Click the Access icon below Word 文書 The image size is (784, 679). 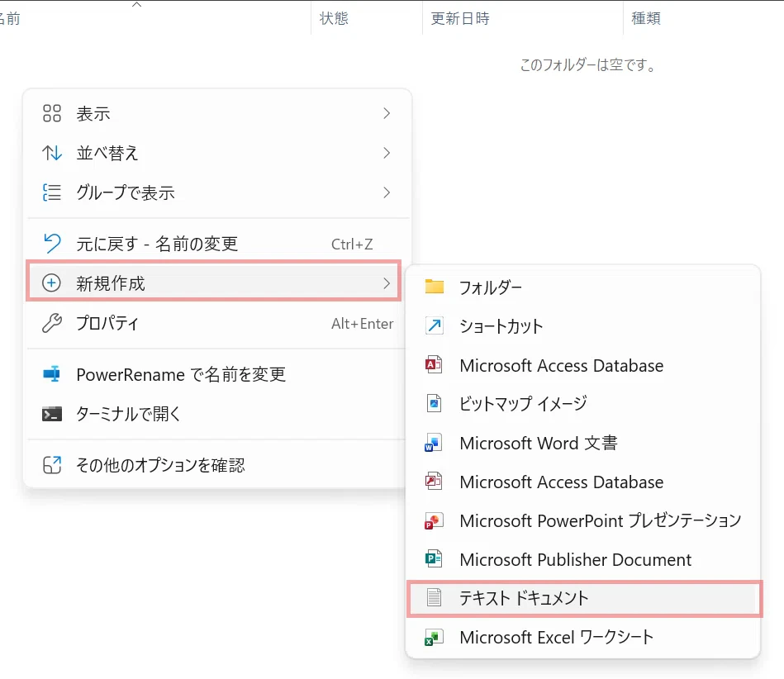coord(433,481)
